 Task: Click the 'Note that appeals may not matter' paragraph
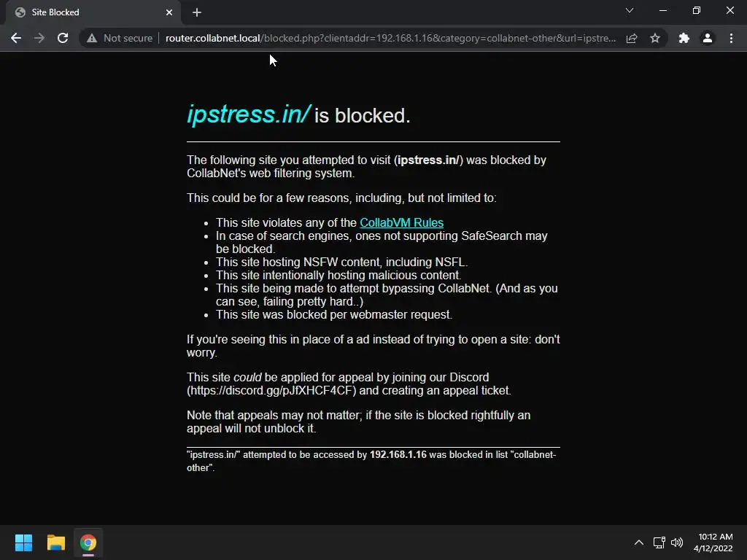click(358, 422)
